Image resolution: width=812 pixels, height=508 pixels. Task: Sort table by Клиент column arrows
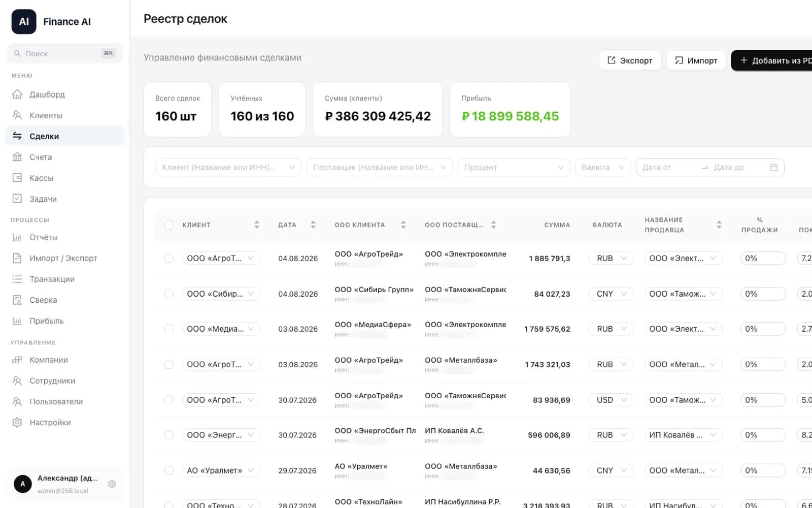(x=257, y=225)
